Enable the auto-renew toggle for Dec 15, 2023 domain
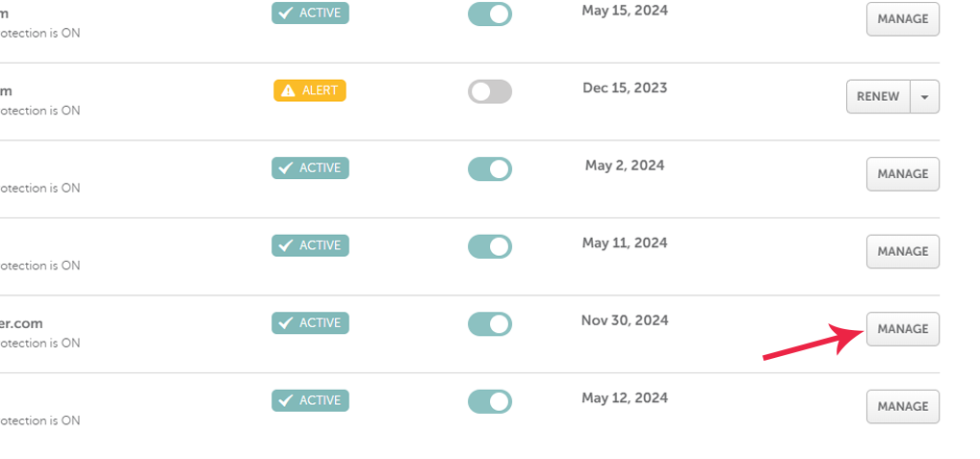This screenshot has height=459, width=980. click(490, 91)
